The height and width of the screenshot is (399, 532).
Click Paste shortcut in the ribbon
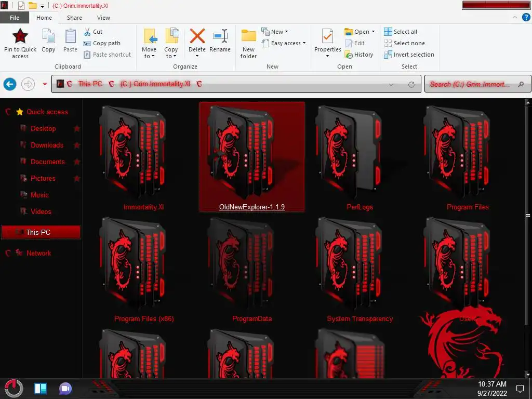coord(107,55)
